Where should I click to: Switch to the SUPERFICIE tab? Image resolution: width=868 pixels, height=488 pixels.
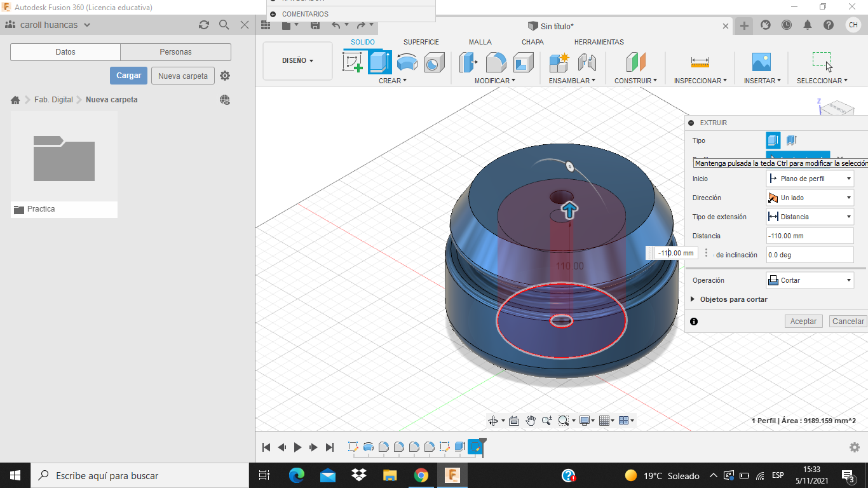(x=421, y=42)
